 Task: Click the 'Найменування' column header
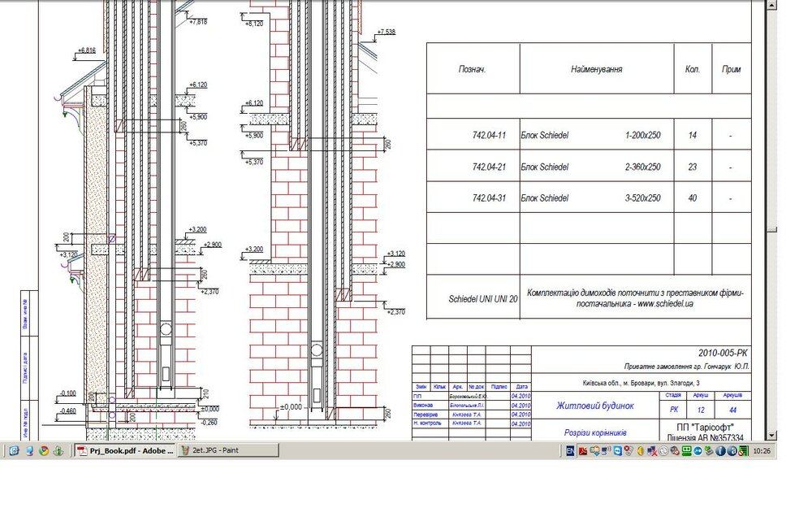[x=597, y=69]
